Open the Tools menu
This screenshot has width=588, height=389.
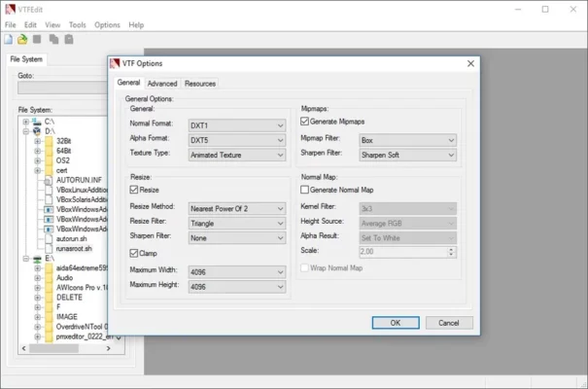(78, 24)
